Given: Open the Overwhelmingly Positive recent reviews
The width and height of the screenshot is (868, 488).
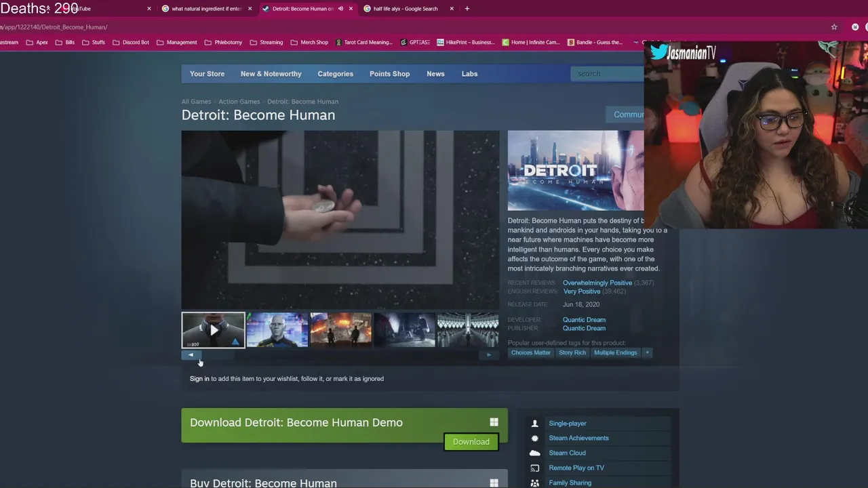Looking at the screenshot, I should click(597, 283).
